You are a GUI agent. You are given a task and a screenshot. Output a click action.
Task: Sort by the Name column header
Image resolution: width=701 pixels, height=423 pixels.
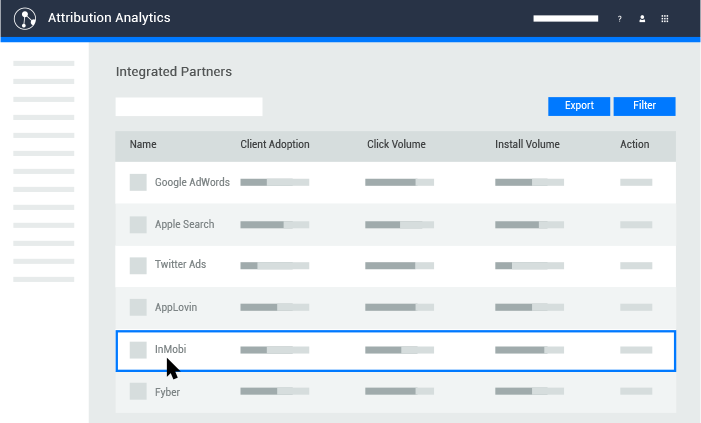click(143, 144)
